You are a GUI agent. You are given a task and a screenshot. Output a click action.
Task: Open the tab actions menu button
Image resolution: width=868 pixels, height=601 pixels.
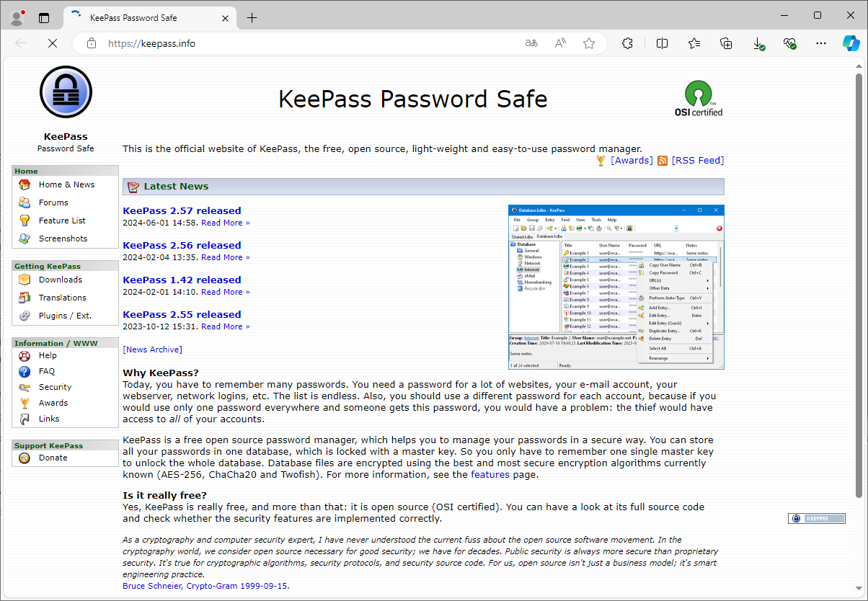[x=44, y=18]
